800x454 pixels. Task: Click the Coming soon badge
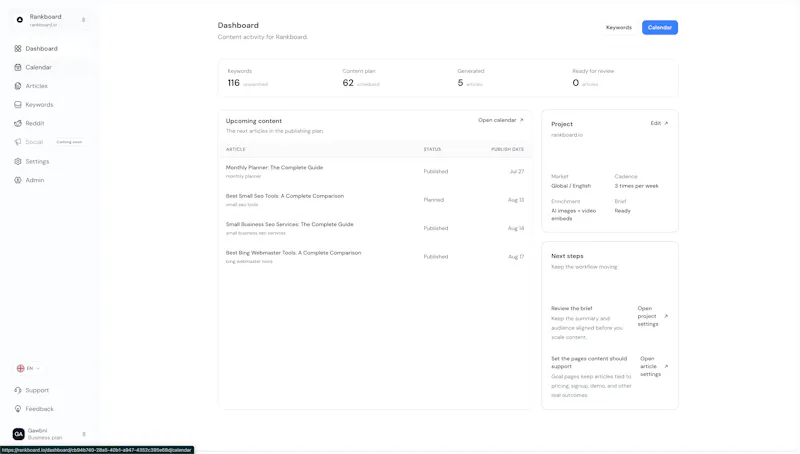69,142
